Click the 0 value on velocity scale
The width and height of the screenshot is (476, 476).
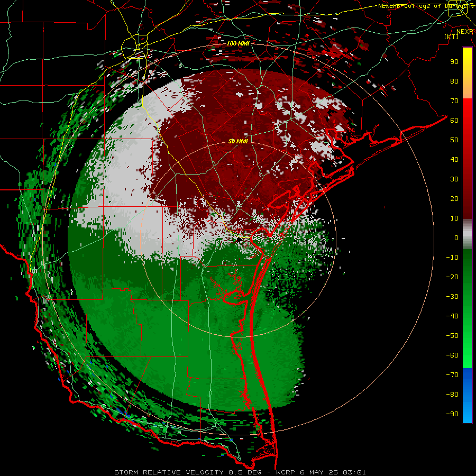coord(456,237)
